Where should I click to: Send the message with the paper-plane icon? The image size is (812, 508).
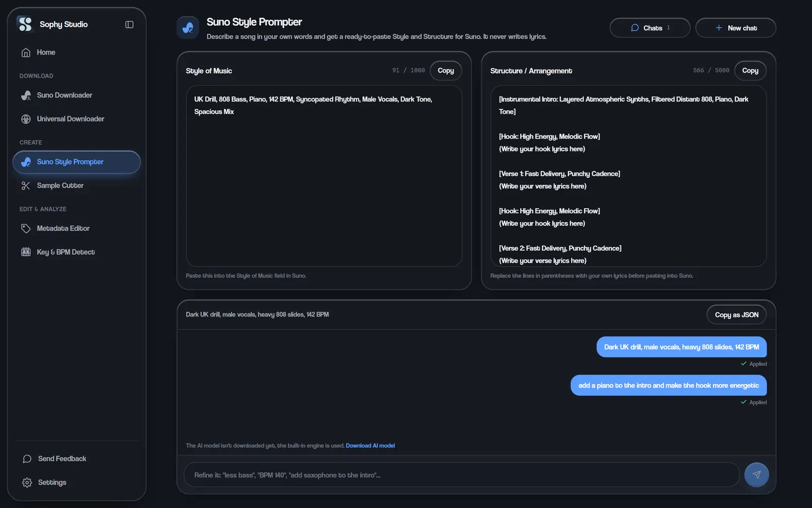point(756,474)
